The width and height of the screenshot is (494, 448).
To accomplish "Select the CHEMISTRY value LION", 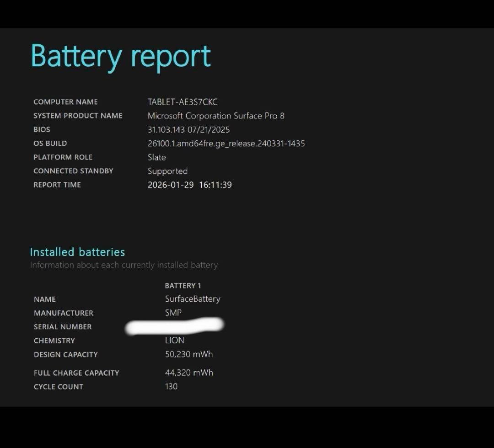I will (175, 340).
